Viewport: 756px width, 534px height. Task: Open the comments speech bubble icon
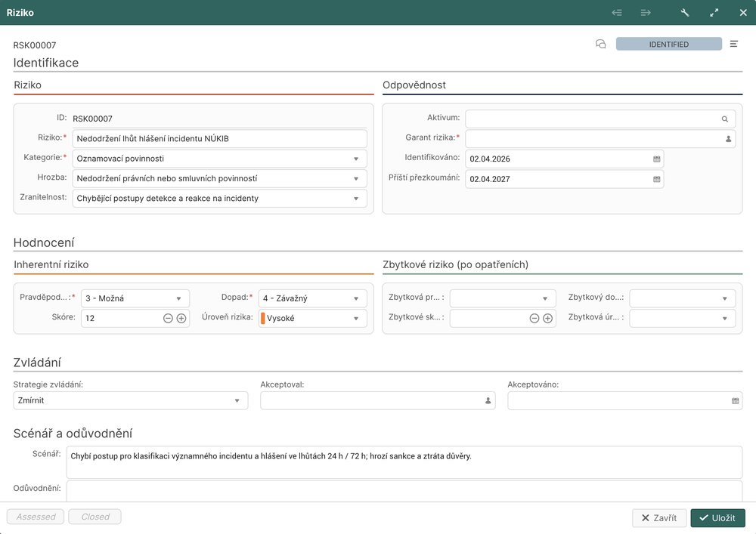point(601,45)
